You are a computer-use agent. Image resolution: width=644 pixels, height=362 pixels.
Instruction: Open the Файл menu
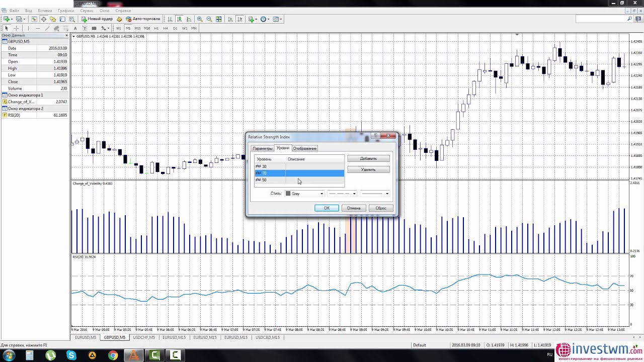click(x=14, y=11)
